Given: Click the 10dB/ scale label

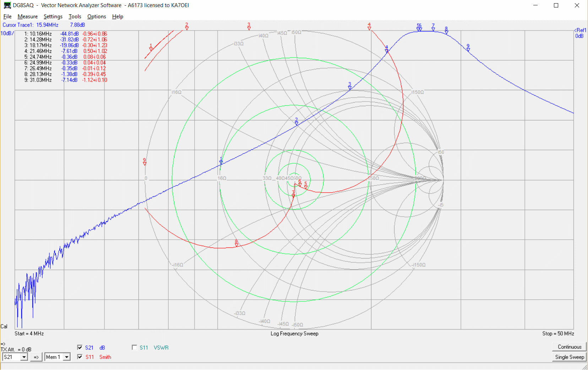Looking at the screenshot, I should [x=7, y=33].
